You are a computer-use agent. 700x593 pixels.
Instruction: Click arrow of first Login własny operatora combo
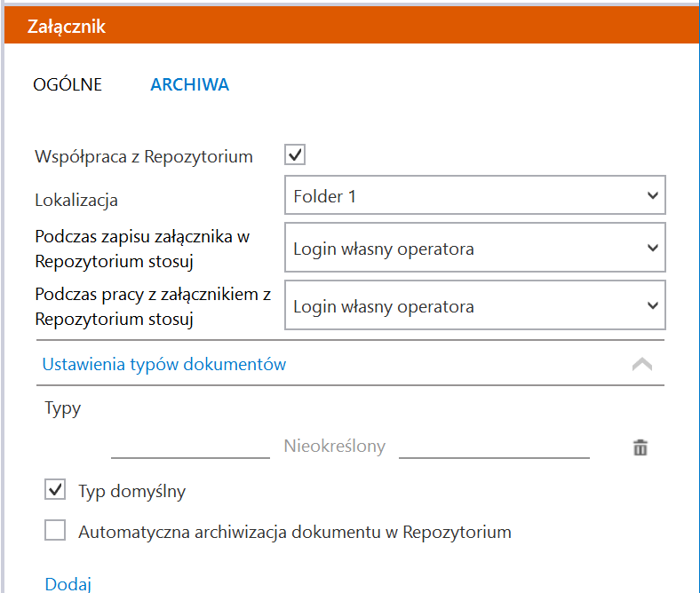click(x=653, y=247)
